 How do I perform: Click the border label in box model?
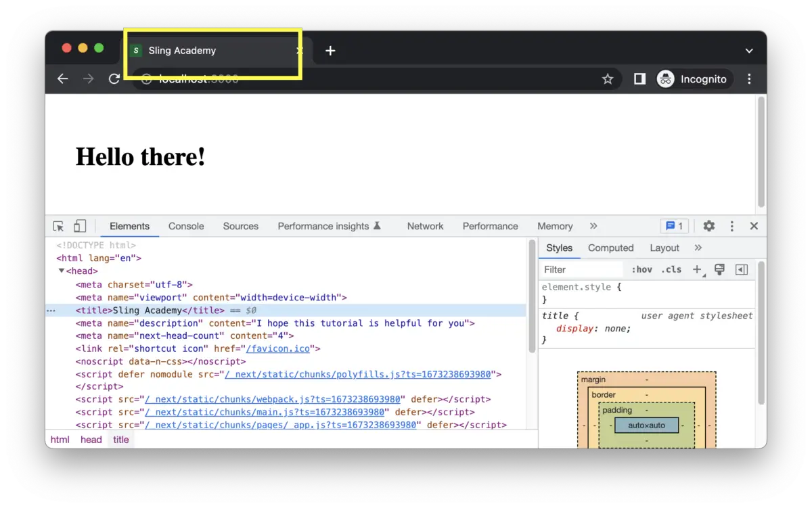click(x=604, y=395)
